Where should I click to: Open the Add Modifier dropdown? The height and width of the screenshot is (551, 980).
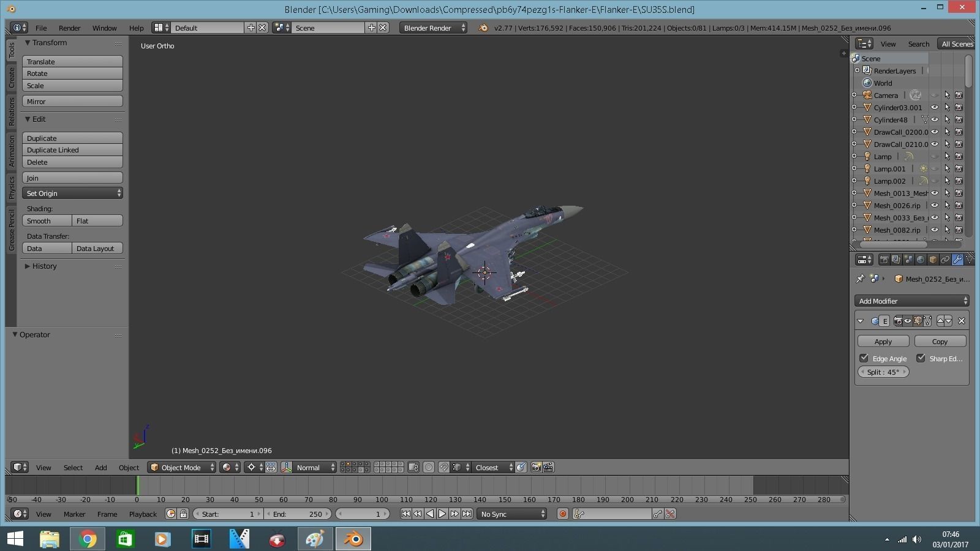pyautogui.click(x=912, y=301)
